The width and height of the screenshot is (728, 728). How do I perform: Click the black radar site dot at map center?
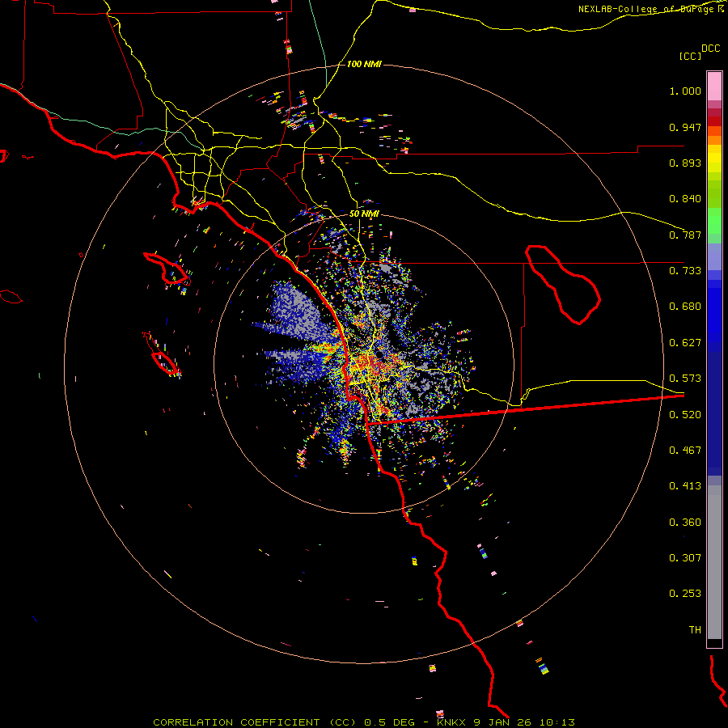coord(380,355)
